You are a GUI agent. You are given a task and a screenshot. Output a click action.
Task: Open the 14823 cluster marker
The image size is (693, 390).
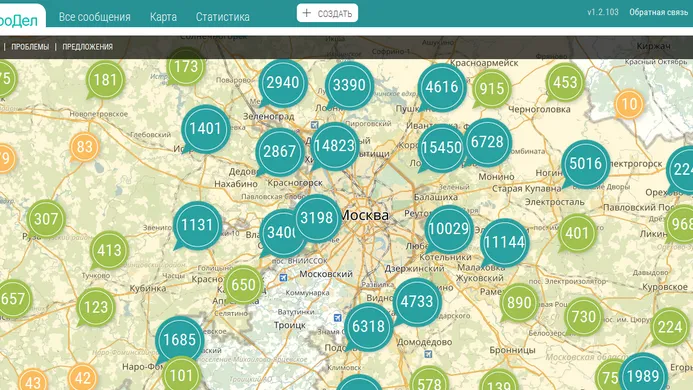click(x=335, y=146)
